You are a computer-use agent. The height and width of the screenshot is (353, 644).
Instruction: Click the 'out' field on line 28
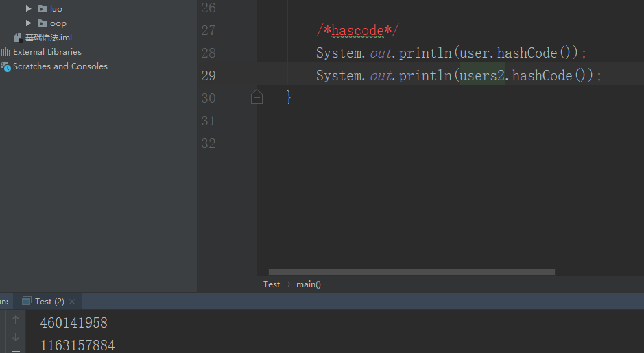[x=381, y=53]
